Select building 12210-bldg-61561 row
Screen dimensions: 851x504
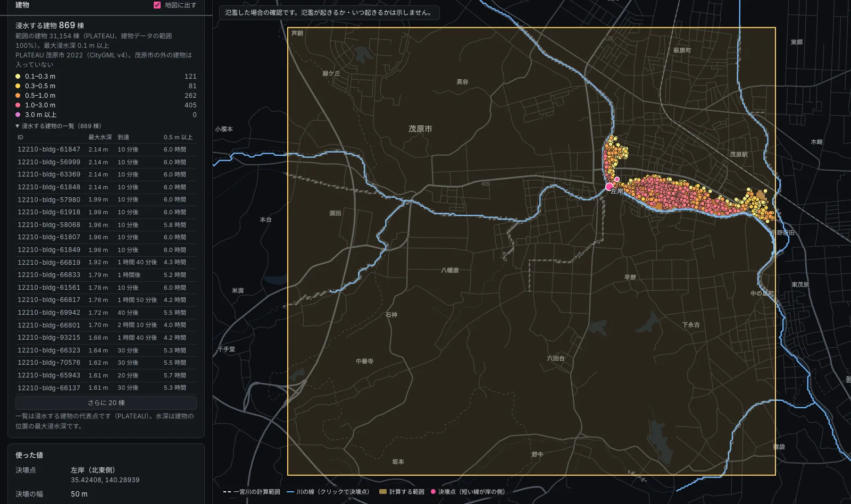point(106,288)
